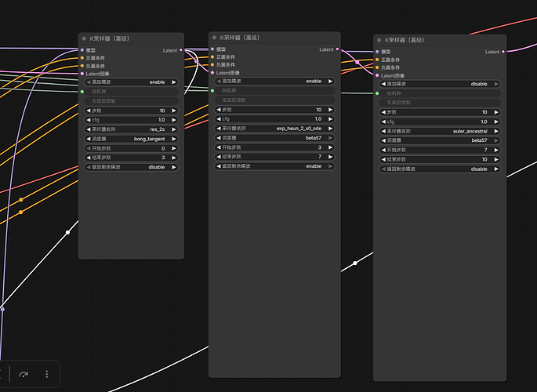Increase 步数 on the euler_ancestral node
This screenshot has height=392, width=537.
pos(496,112)
